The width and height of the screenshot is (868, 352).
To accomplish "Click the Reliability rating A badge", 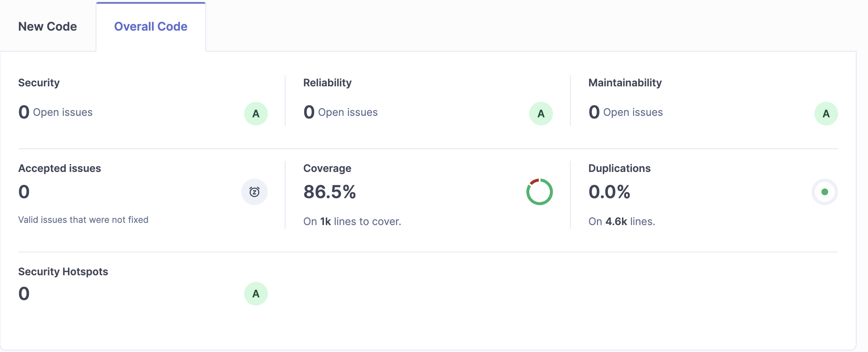I will (x=541, y=114).
